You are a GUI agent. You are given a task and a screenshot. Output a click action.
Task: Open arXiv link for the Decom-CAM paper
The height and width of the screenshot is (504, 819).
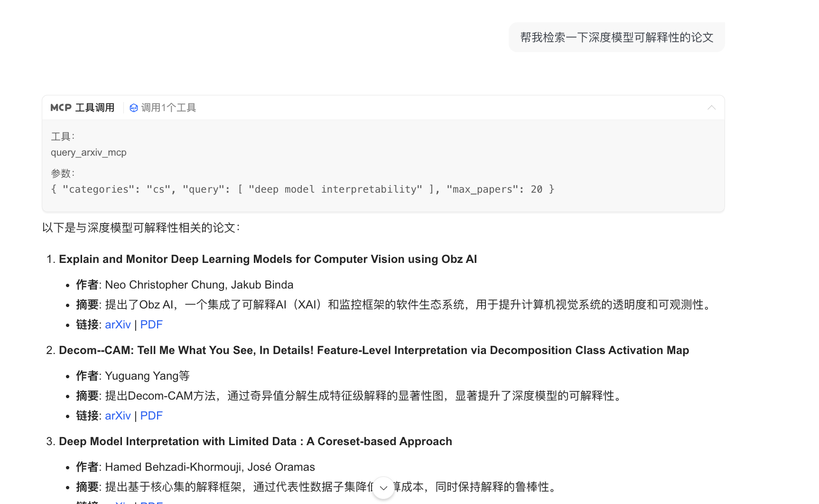point(118,416)
